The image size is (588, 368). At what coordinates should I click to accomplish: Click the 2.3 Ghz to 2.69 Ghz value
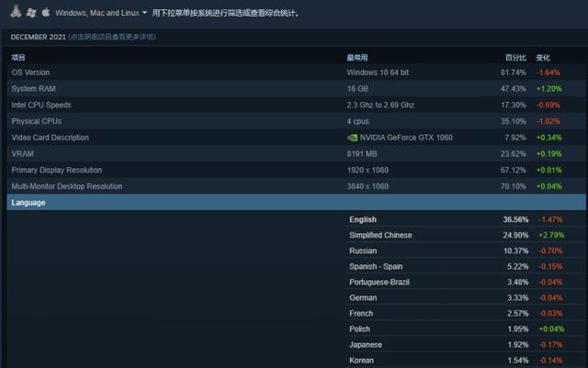click(380, 105)
